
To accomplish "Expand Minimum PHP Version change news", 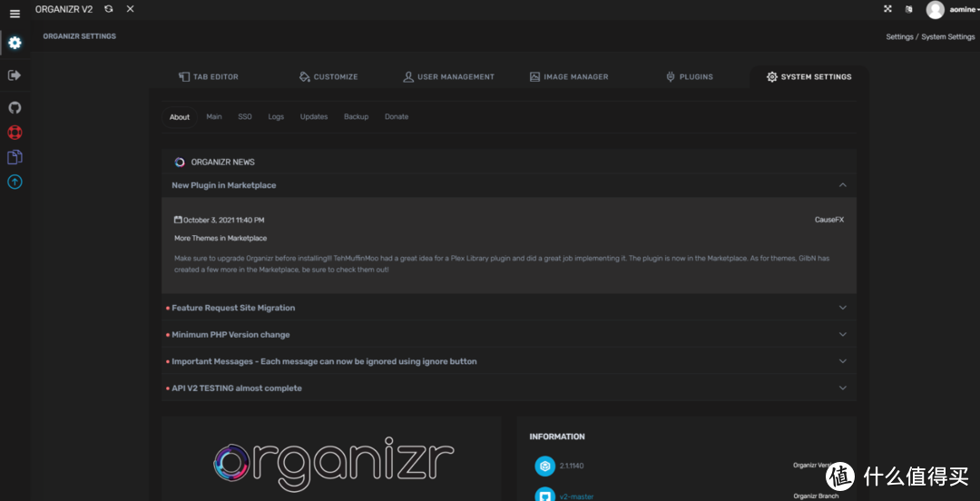I will 842,335.
